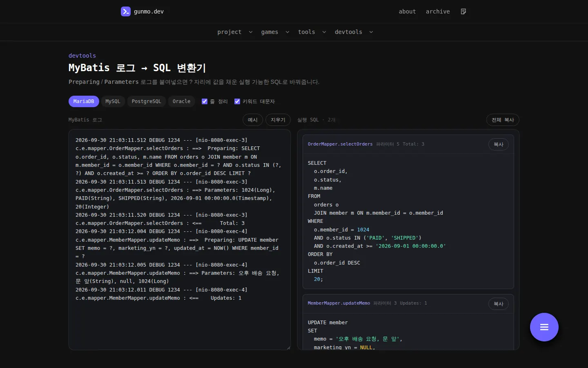
Task: Open the project menu
Action: (229, 32)
